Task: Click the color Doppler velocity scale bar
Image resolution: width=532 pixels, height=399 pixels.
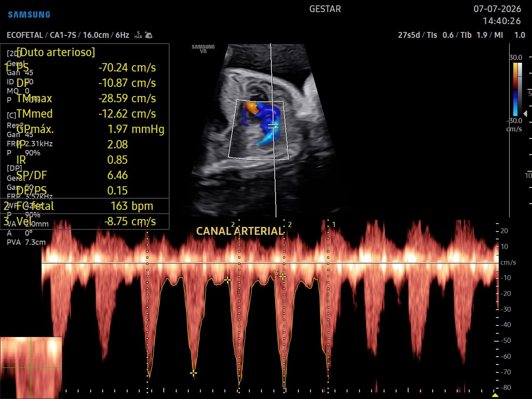Action: [x=515, y=89]
